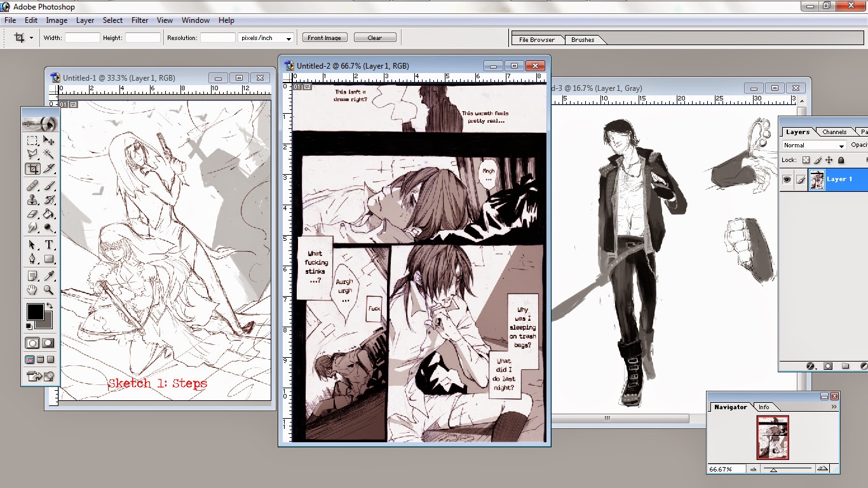Screen dimensions: 868x488
Task: Switch to the Info tab
Action: 764,407
